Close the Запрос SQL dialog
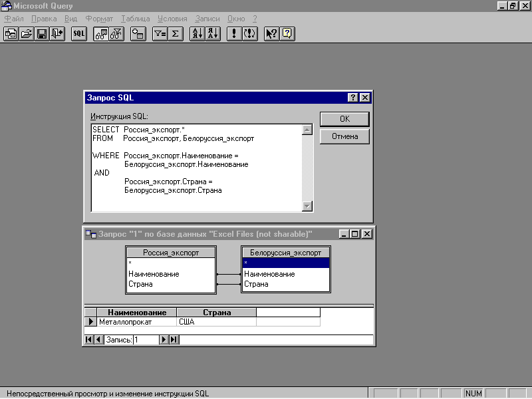Viewport: 532px width, 399px height. 364,98
